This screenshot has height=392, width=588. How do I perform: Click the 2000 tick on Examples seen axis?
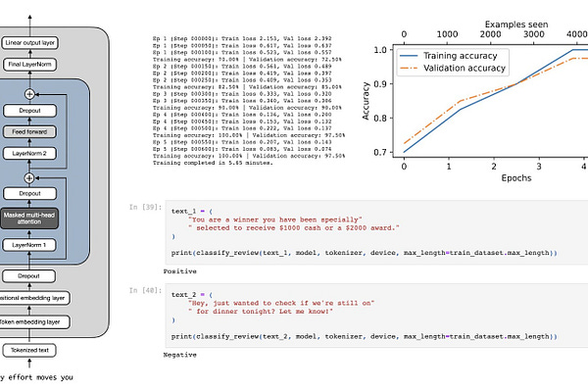tap(491, 34)
